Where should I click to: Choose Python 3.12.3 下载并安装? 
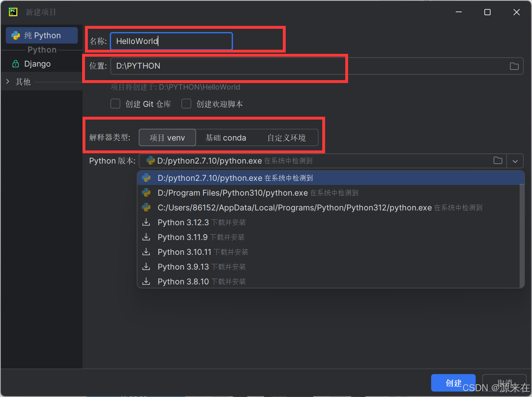[x=329, y=222]
